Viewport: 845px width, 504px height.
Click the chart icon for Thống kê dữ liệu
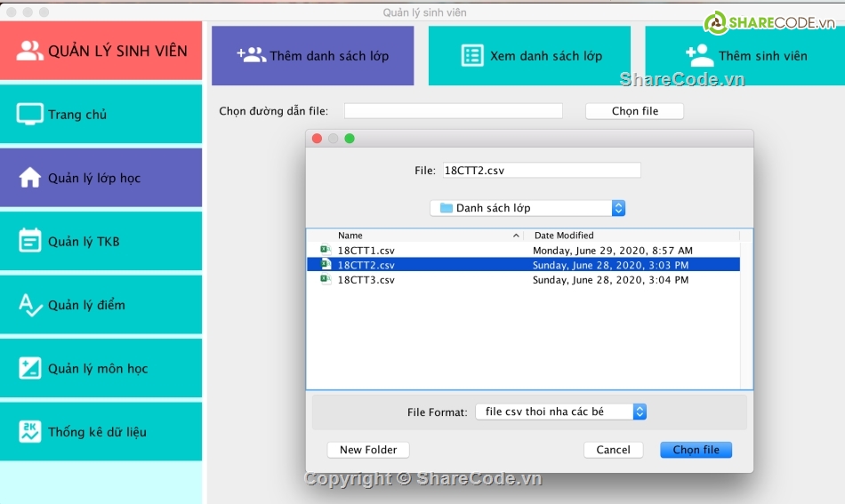point(30,432)
